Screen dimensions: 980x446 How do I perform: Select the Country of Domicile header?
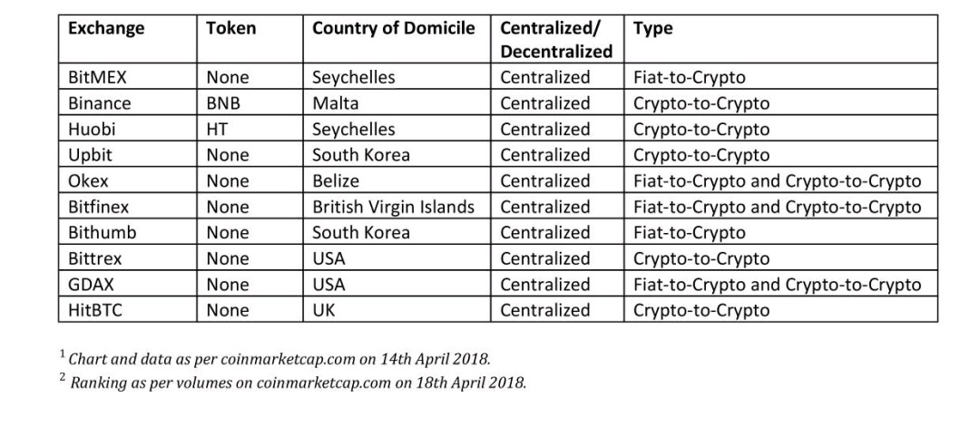click(x=393, y=28)
